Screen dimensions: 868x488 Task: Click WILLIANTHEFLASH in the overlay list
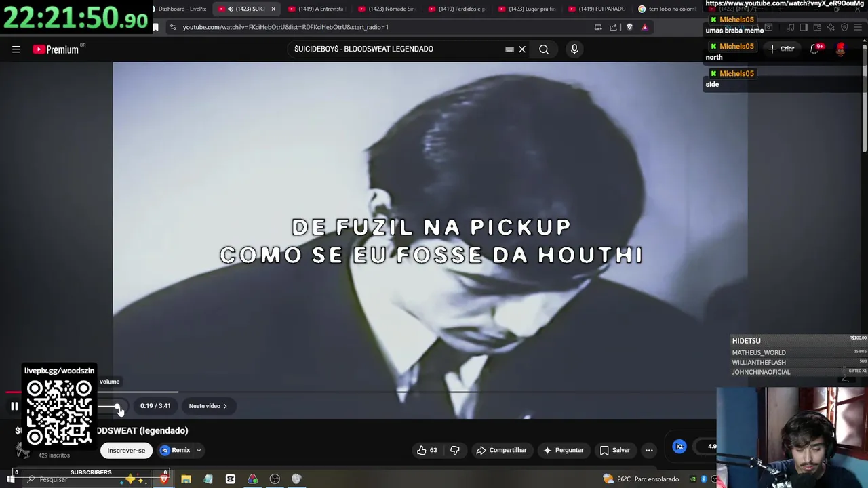tap(759, 363)
